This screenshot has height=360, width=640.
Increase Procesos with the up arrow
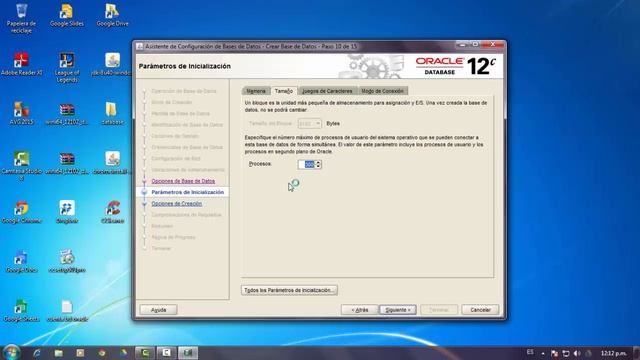[318, 162]
